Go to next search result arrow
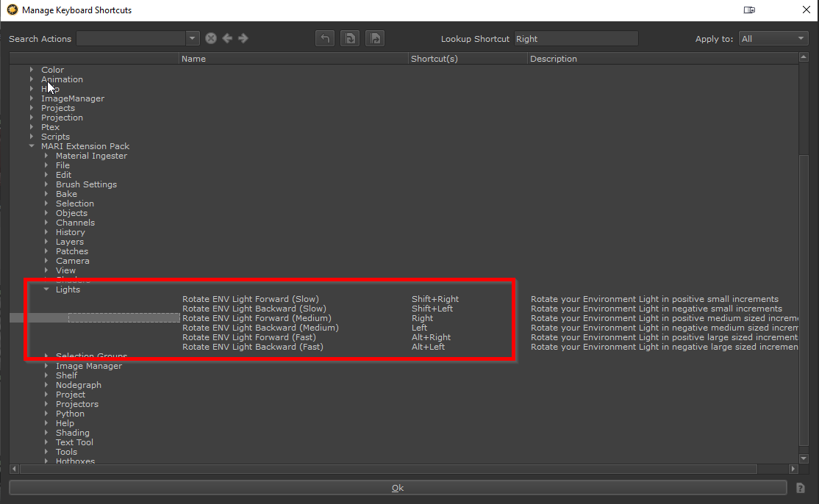819x504 pixels. [243, 39]
